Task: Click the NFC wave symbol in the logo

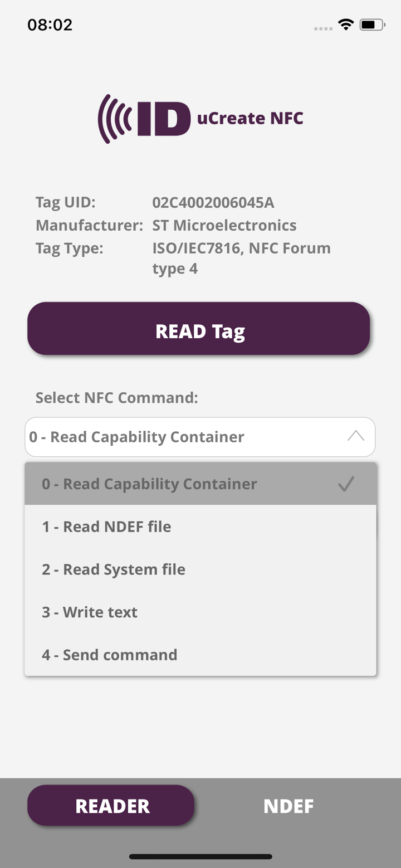Action: (x=115, y=118)
